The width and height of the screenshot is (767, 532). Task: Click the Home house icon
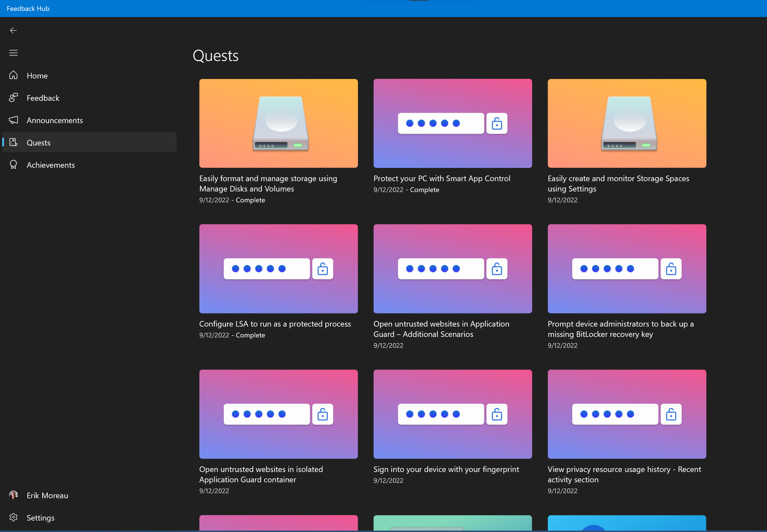pyautogui.click(x=13, y=75)
